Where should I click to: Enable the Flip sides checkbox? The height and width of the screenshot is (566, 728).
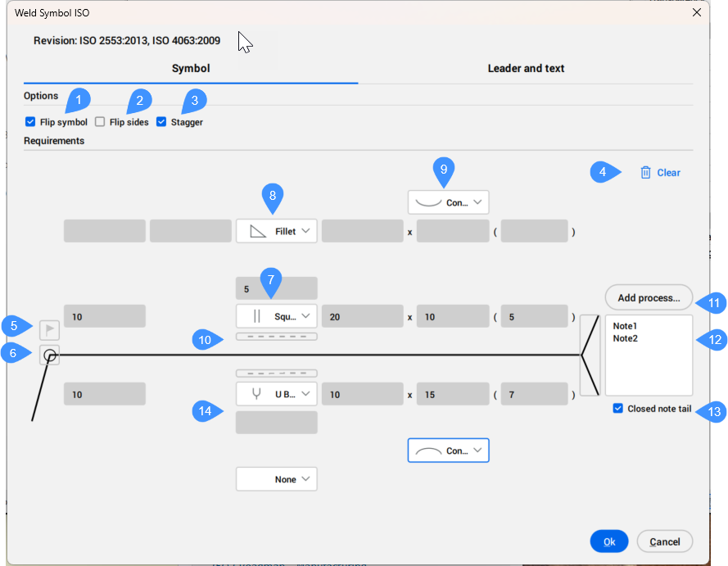tap(100, 122)
